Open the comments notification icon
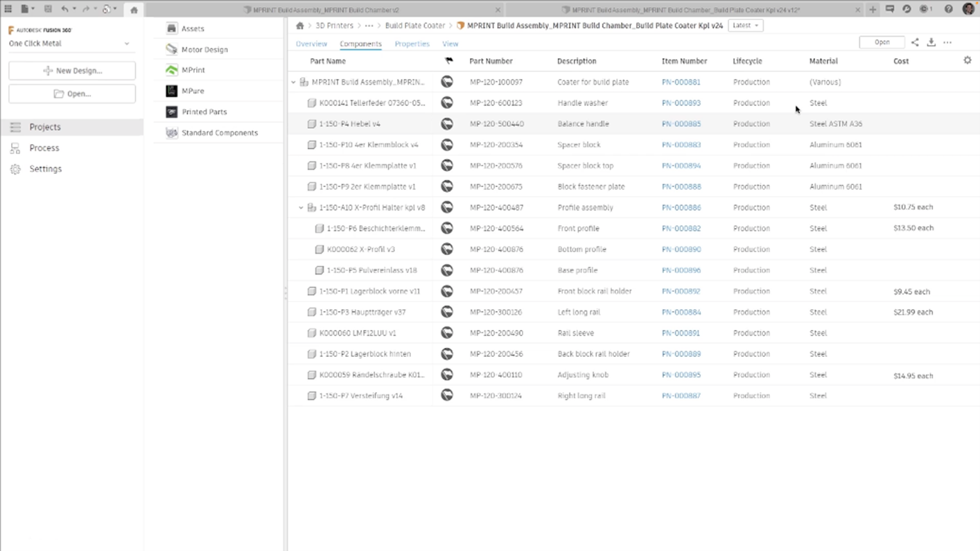Screen dimensions: 980x551 (x=890, y=9)
